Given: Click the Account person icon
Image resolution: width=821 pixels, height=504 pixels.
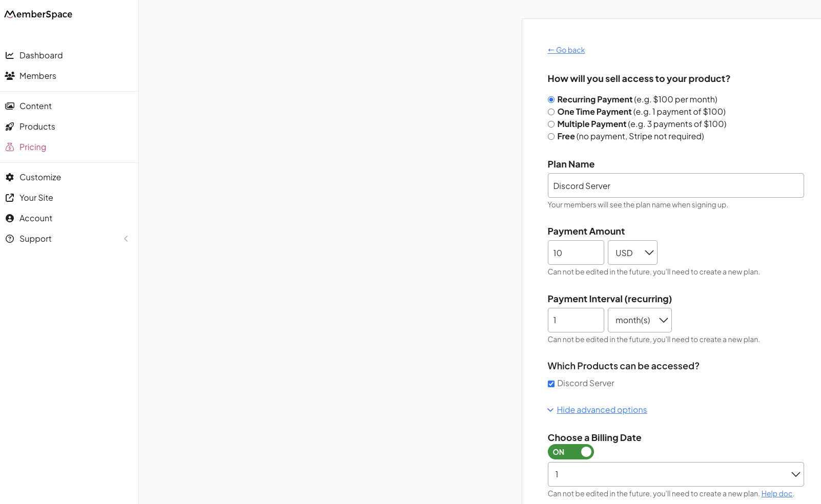Looking at the screenshot, I should [10, 218].
